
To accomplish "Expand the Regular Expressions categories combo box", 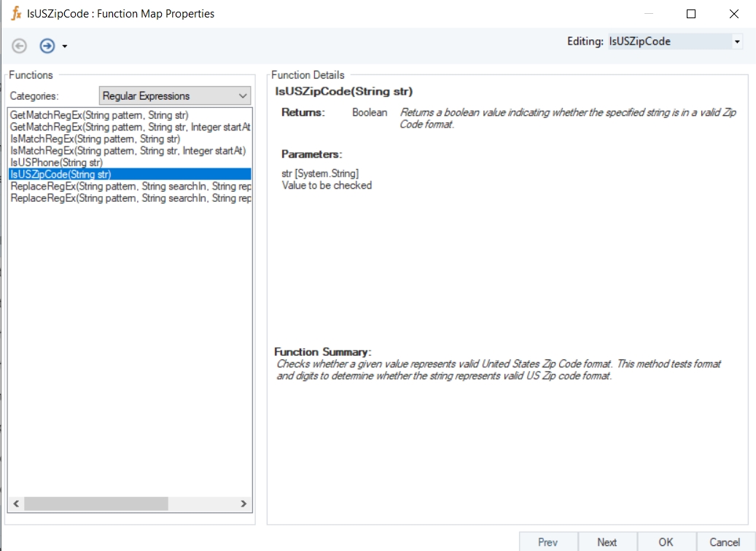I will 243,95.
